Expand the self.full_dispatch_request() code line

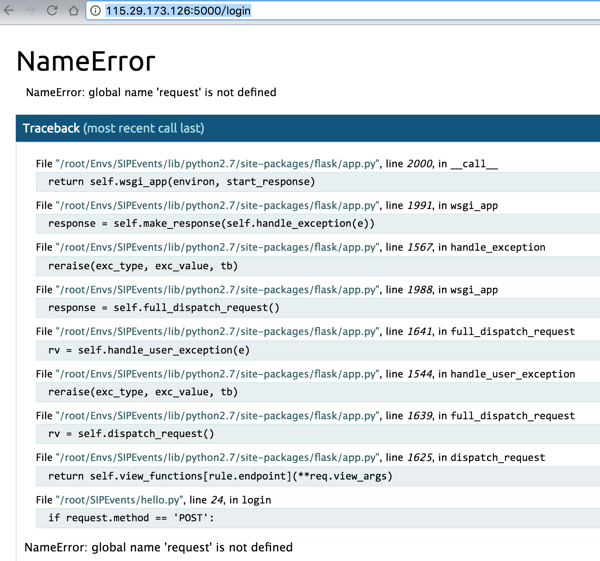[x=164, y=308]
